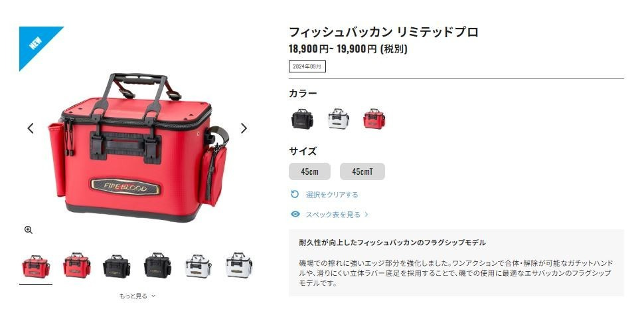Select the white color swatch
Viewport: 644px width, 309px height.
coord(339,119)
